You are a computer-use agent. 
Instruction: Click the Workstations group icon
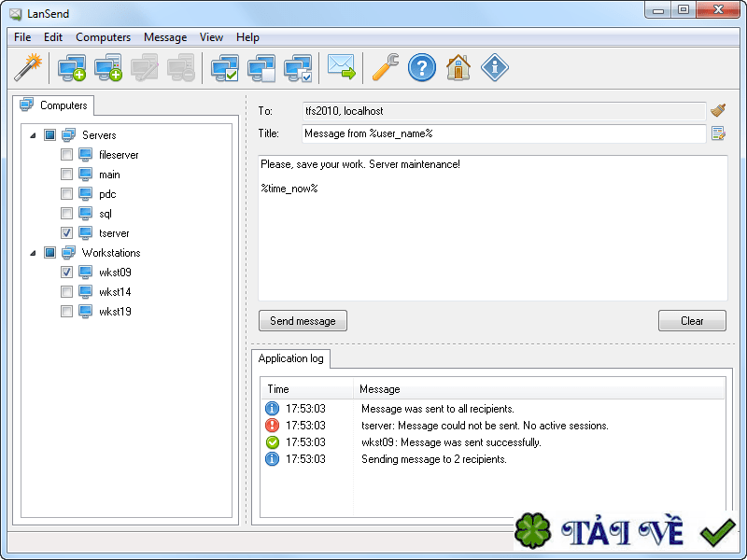(x=68, y=252)
